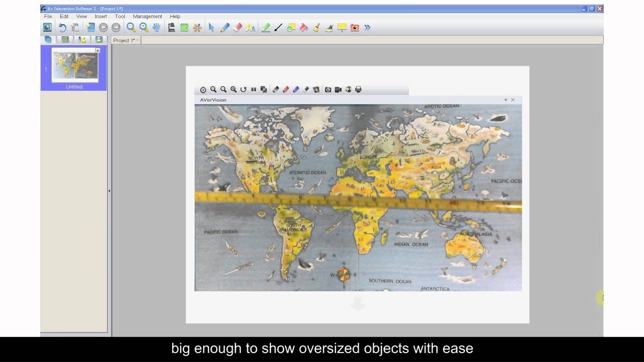Open the page thumbnail dropdown arrow
Screen dimensions: 644x362
(x=98, y=50)
